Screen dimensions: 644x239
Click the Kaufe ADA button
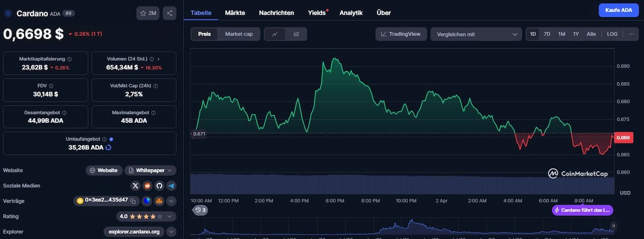click(618, 10)
